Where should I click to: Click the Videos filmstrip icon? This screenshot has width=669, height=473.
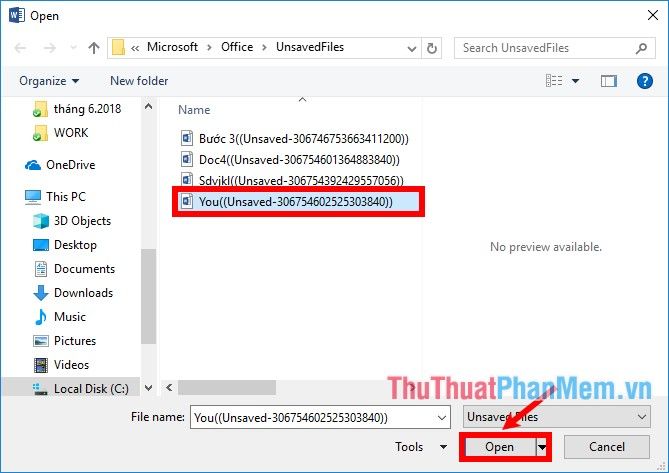(41, 365)
